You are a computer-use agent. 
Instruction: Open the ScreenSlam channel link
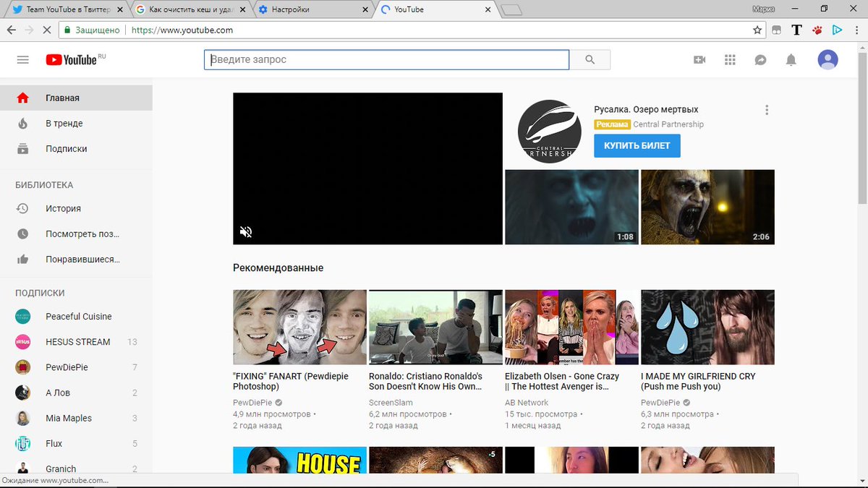(389, 403)
